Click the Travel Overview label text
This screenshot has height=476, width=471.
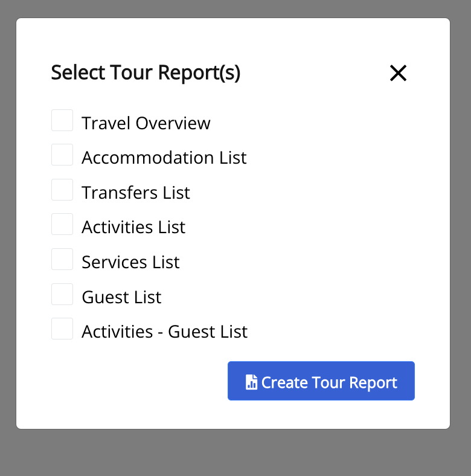click(x=146, y=123)
